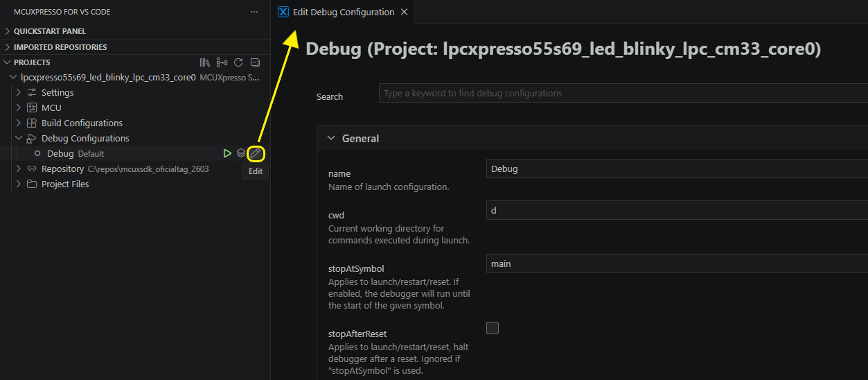The image size is (868, 380).
Task: Click the Build Configurations icon
Action: tap(32, 123)
